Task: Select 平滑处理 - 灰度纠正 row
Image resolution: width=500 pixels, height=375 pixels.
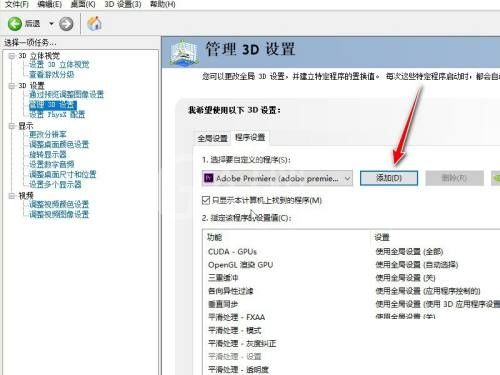Action: tap(242, 343)
